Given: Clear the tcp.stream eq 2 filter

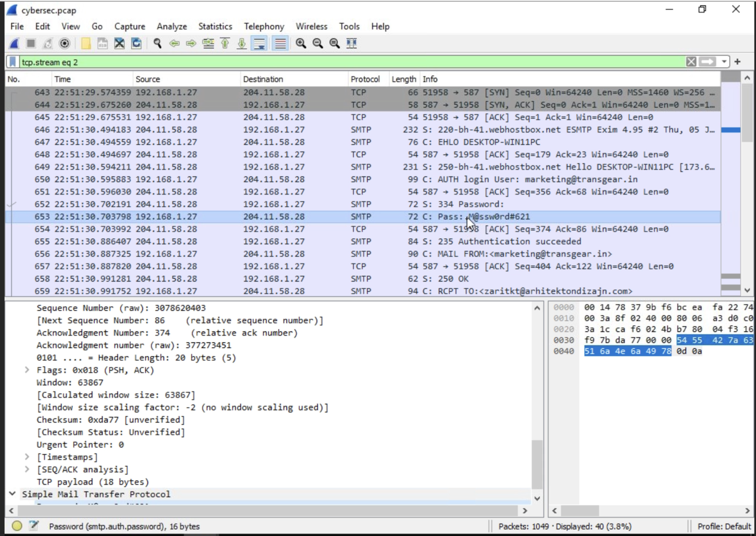Looking at the screenshot, I should [691, 62].
